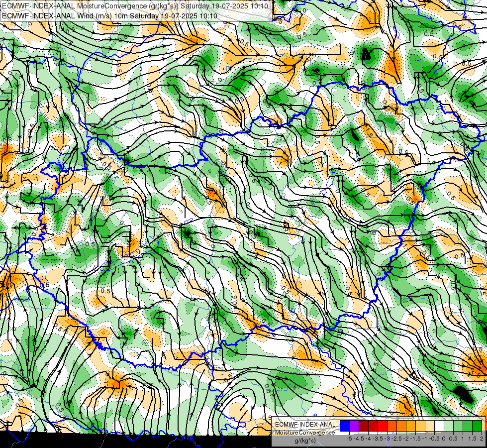Pick the medium green swatch between 1 and 1.5
The height and width of the screenshot is (448, 487).
coord(468,426)
